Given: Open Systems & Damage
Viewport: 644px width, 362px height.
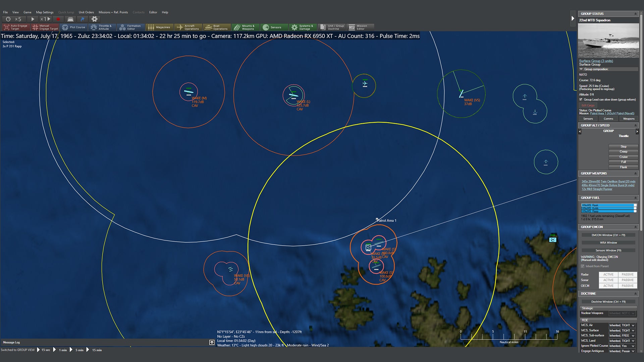Looking at the screenshot, I should click(303, 27).
